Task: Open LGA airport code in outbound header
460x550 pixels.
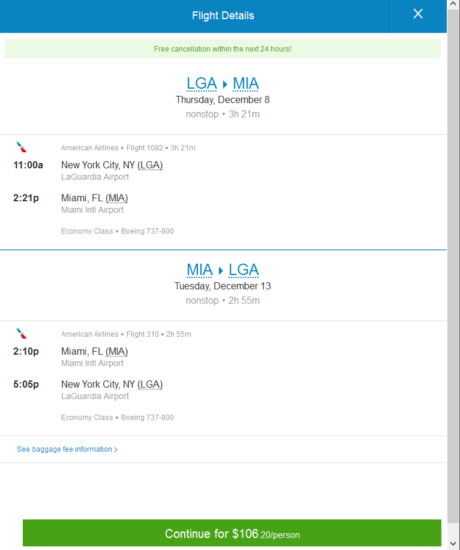Action: coord(201,84)
